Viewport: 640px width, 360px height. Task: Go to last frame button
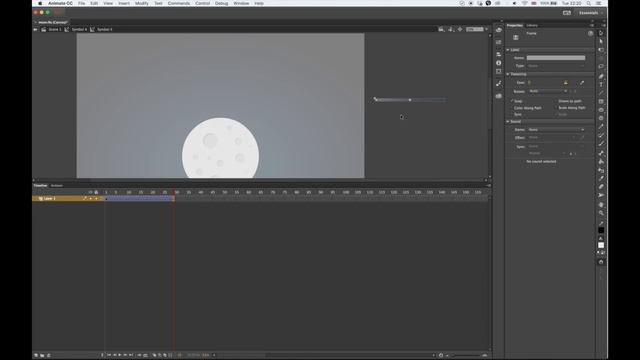(131, 355)
